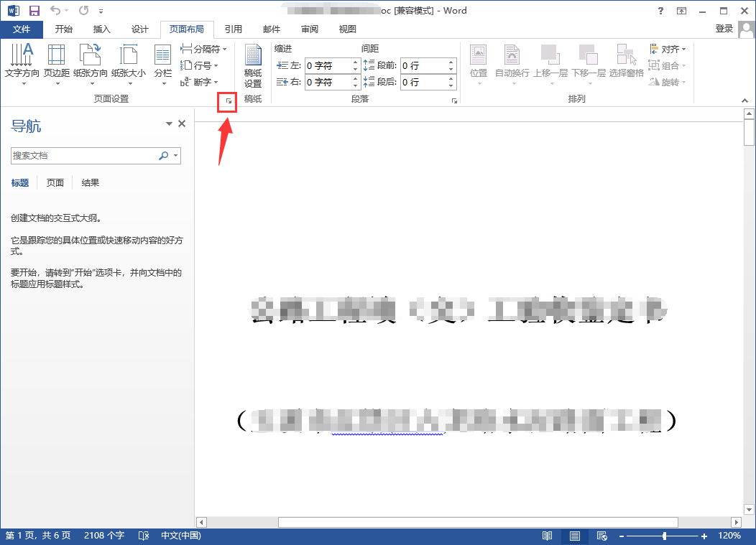756x545 pixels.
Task: Launch the Page Setup dialog launcher
Action: click(x=229, y=101)
